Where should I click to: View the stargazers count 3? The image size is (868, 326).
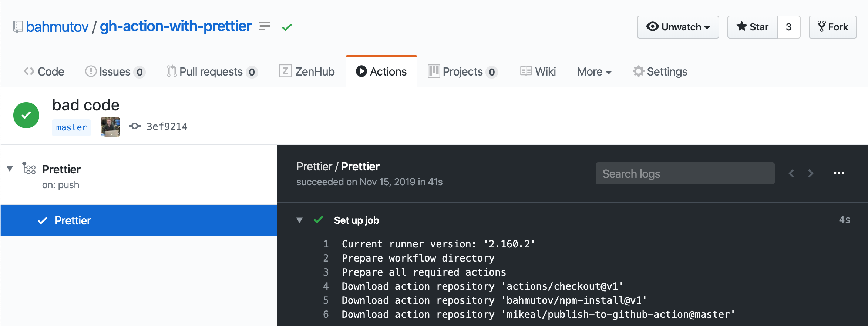click(789, 27)
